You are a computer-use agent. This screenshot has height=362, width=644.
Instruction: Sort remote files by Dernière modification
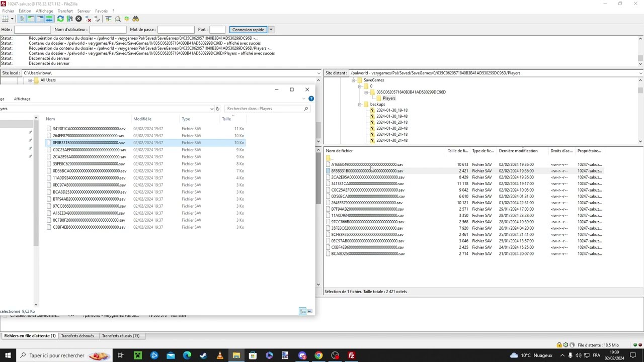523,151
